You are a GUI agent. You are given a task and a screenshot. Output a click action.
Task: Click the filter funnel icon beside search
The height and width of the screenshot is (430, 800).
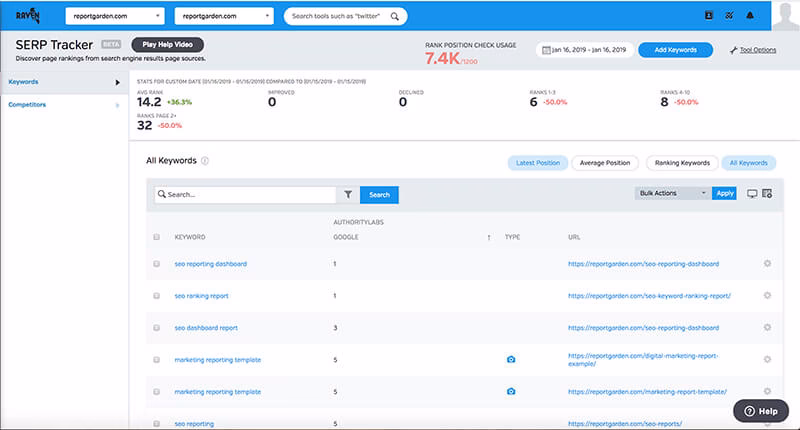click(x=347, y=195)
